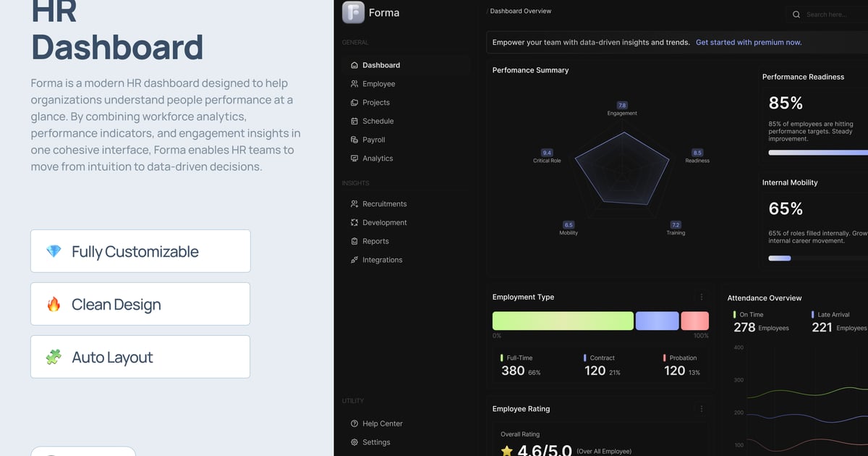Click the Performance Readiness progress bar

click(x=817, y=153)
